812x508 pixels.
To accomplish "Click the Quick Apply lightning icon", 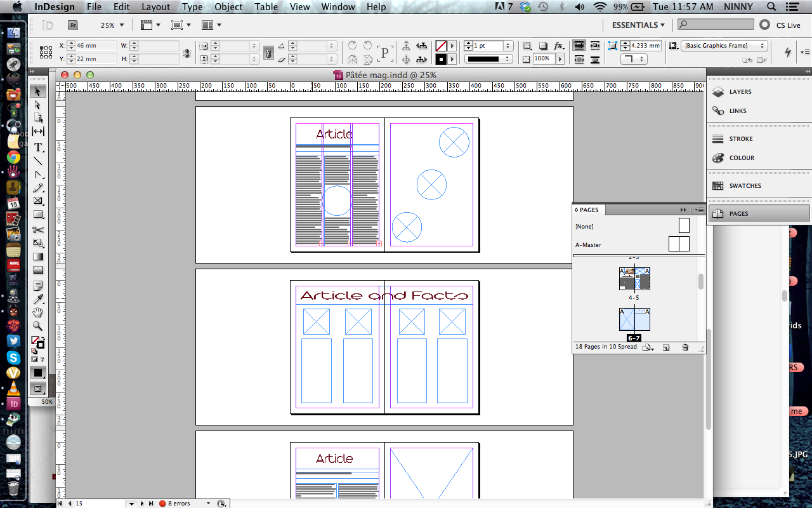I will tap(789, 52).
